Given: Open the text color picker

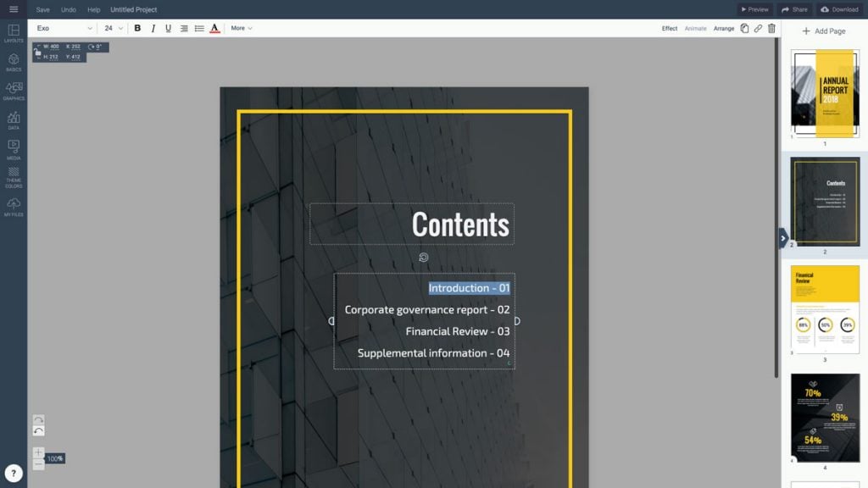Looking at the screenshot, I should tap(214, 28).
